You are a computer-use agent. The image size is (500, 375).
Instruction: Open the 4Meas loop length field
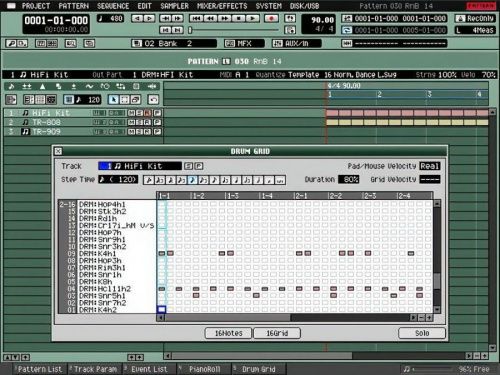475,30
